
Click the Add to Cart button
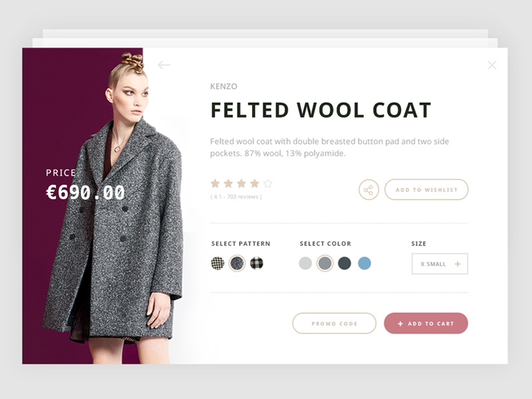426,323
